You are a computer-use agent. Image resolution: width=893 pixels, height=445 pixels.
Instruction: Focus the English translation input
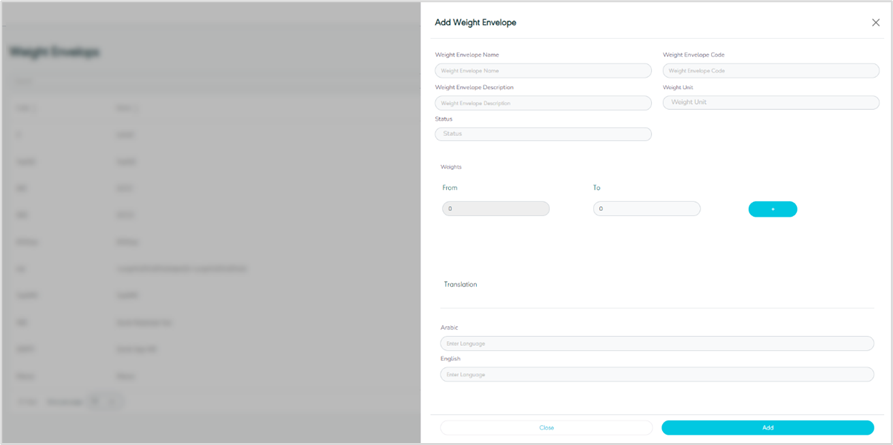[x=657, y=375]
